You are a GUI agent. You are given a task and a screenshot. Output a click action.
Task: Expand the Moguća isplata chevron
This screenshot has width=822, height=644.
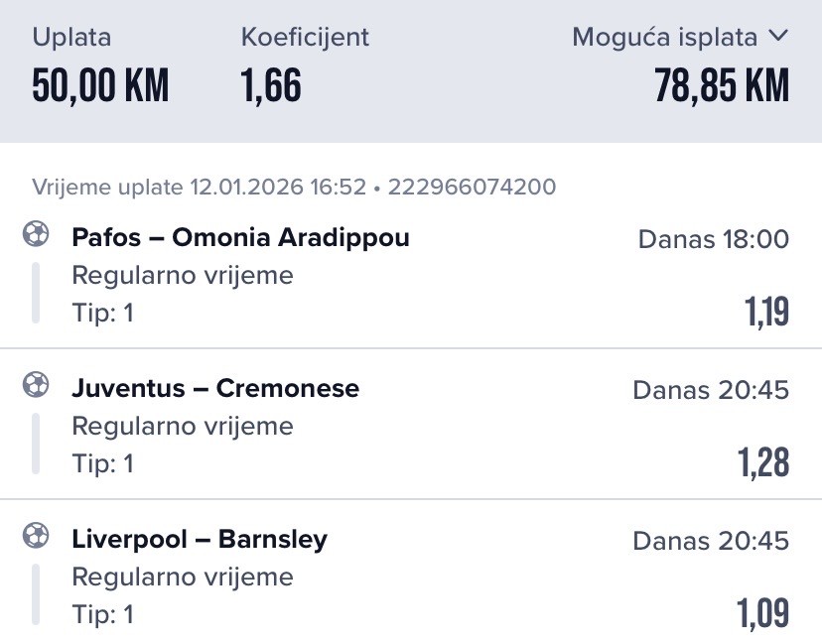(x=777, y=37)
